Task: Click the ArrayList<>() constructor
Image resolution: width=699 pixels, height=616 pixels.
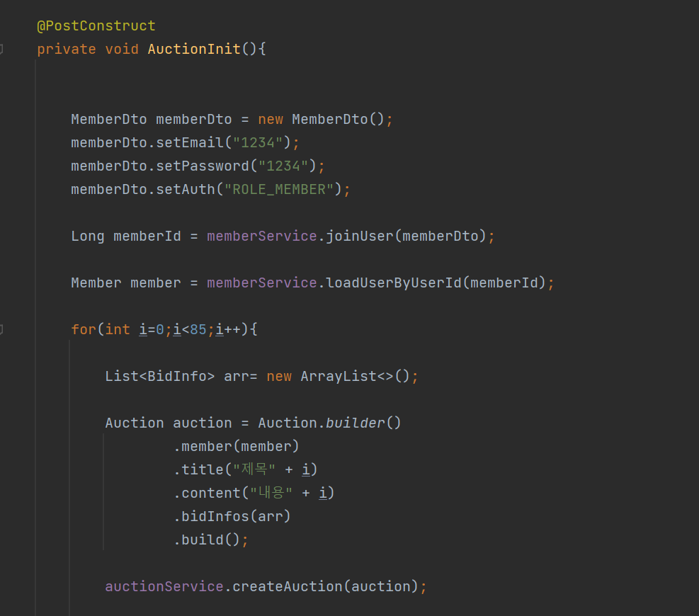Action: click(x=356, y=376)
